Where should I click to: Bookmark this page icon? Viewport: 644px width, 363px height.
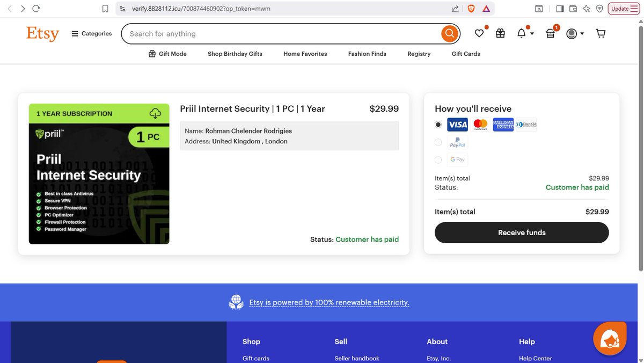[x=105, y=9]
